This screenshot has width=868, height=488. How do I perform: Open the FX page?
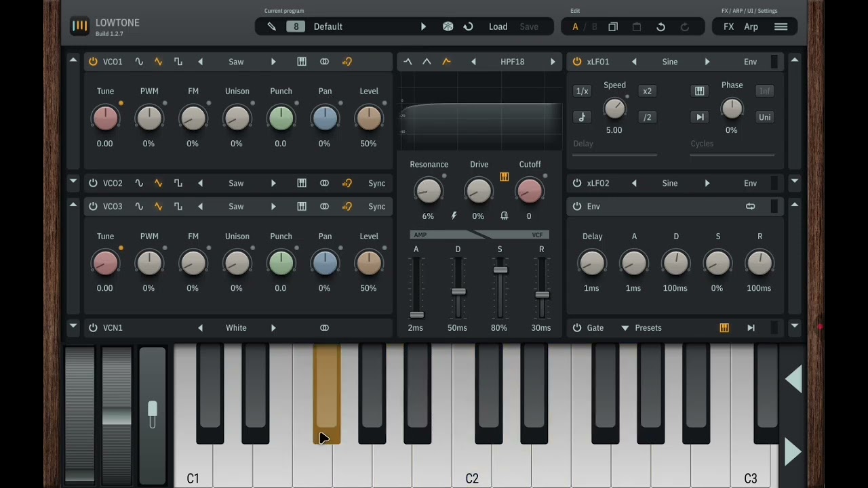click(729, 26)
